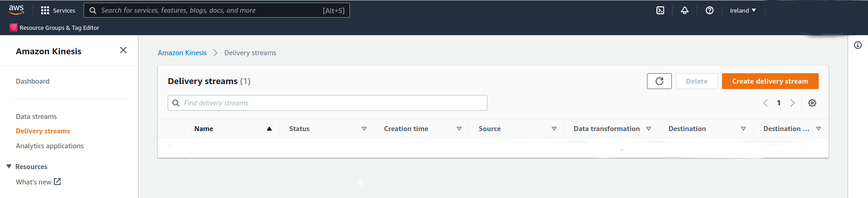The width and height of the screenshot is (868, 198).
Task: Select page number 1
Action: pos(778,103)
